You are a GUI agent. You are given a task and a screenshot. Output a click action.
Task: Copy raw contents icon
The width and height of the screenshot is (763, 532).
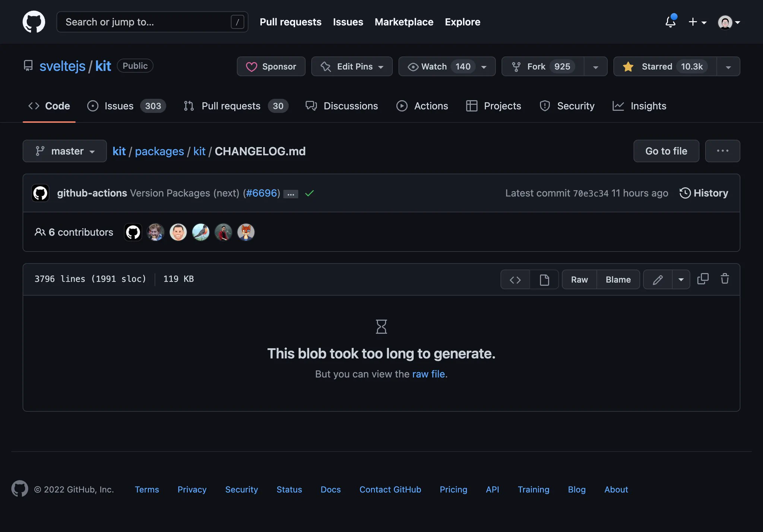pos(703,279)
